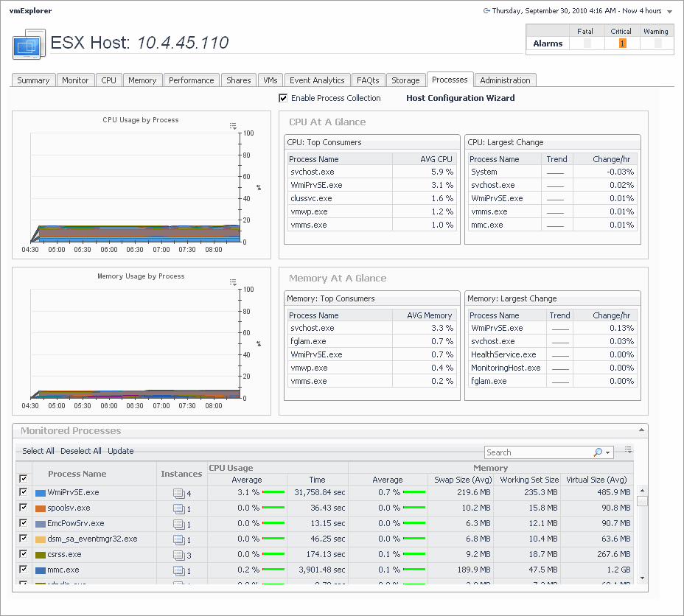This screenshot has height=616, width=684.
Task: Disable the Enable Process Collection checkbox
Action: click(283, 98)
